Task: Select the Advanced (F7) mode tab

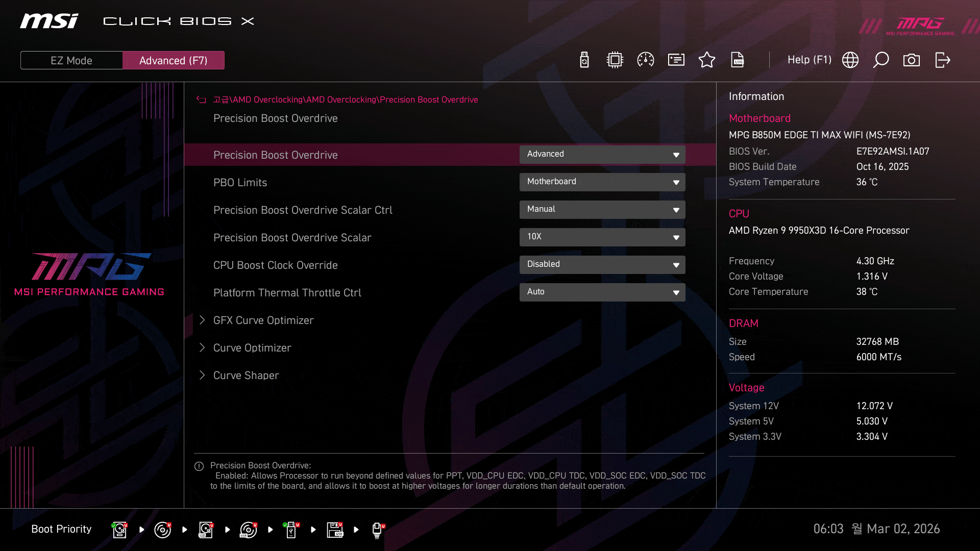Action: coord(174,60)
